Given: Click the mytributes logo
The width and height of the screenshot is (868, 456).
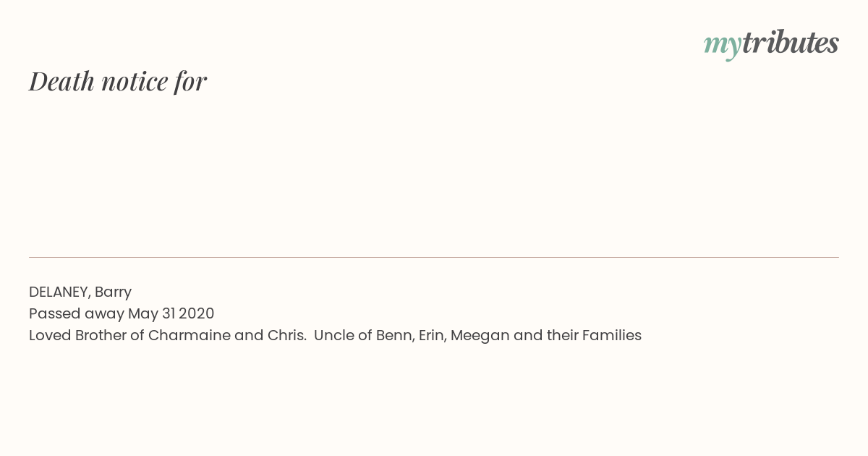Looking at the screenshot, I should point(771,44).
